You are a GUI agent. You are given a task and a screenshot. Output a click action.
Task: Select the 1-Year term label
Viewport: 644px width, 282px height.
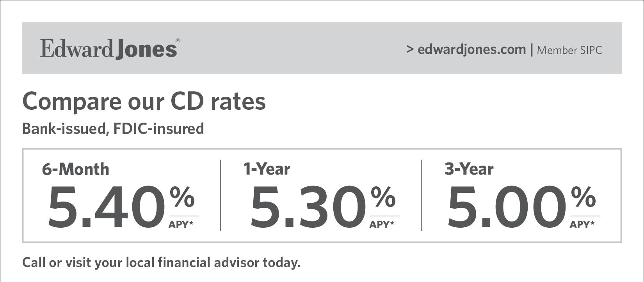pos(267,169)
